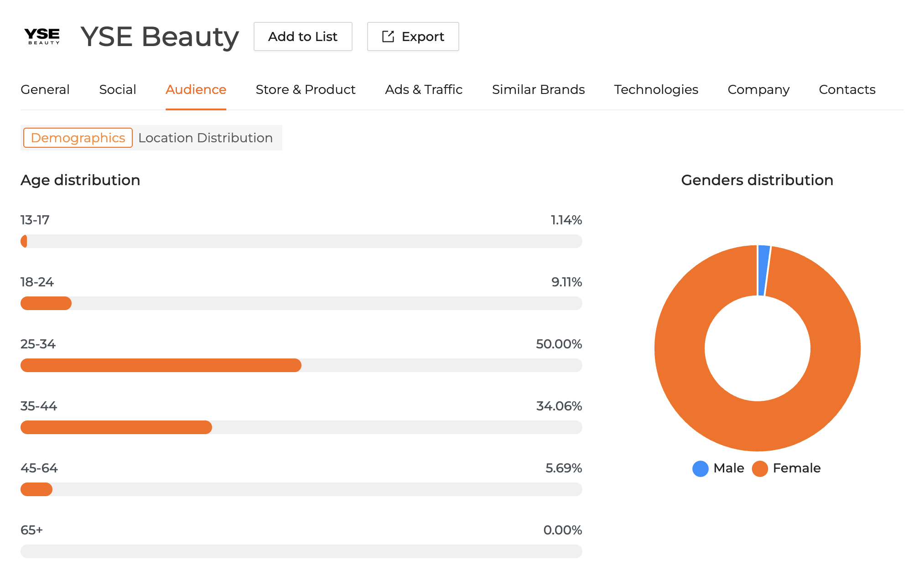Open the Technologies tab

[656, 89]
